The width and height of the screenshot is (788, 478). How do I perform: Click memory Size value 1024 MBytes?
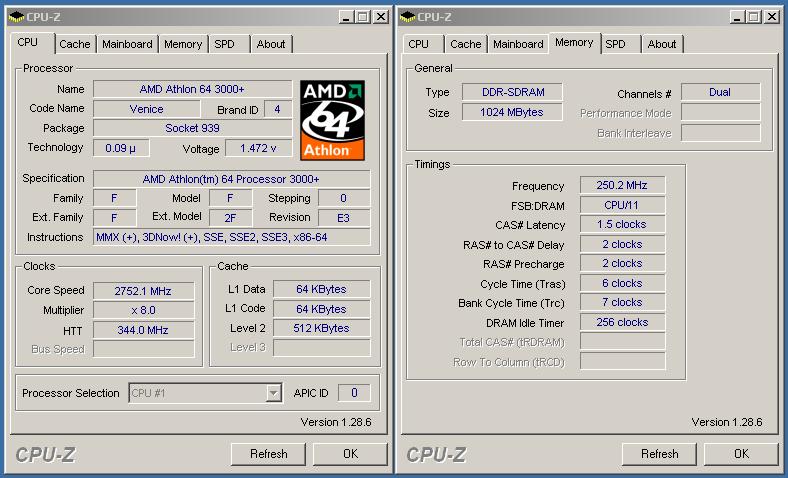point(513,112)
